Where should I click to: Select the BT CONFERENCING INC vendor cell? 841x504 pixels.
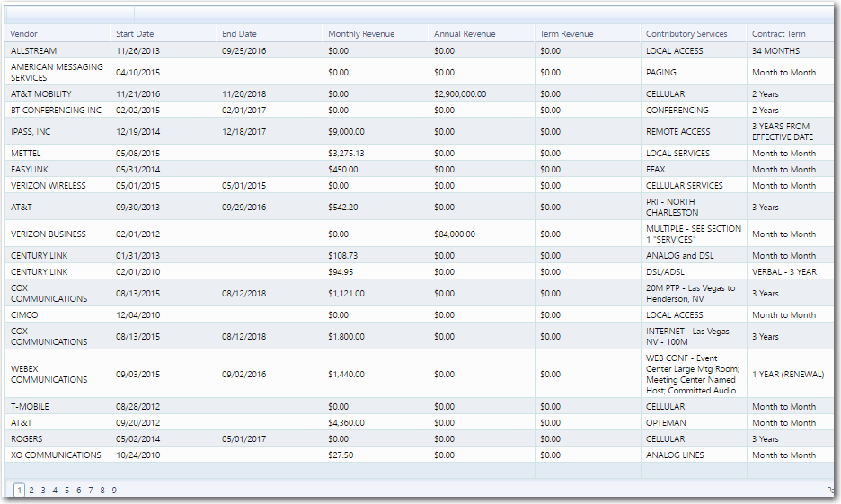pyautogui.click(x=58, y=110)
